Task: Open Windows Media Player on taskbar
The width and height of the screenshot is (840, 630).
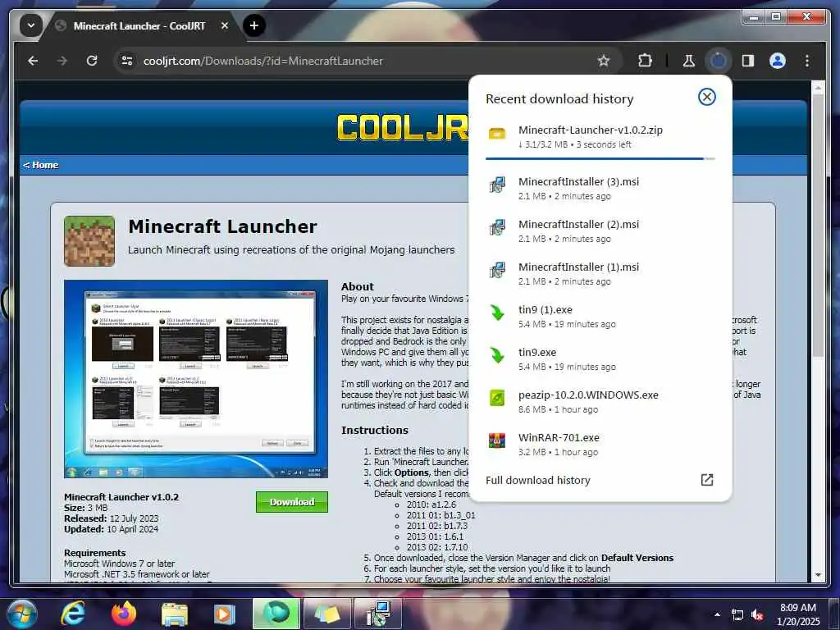Action: [x=225, y=614]
